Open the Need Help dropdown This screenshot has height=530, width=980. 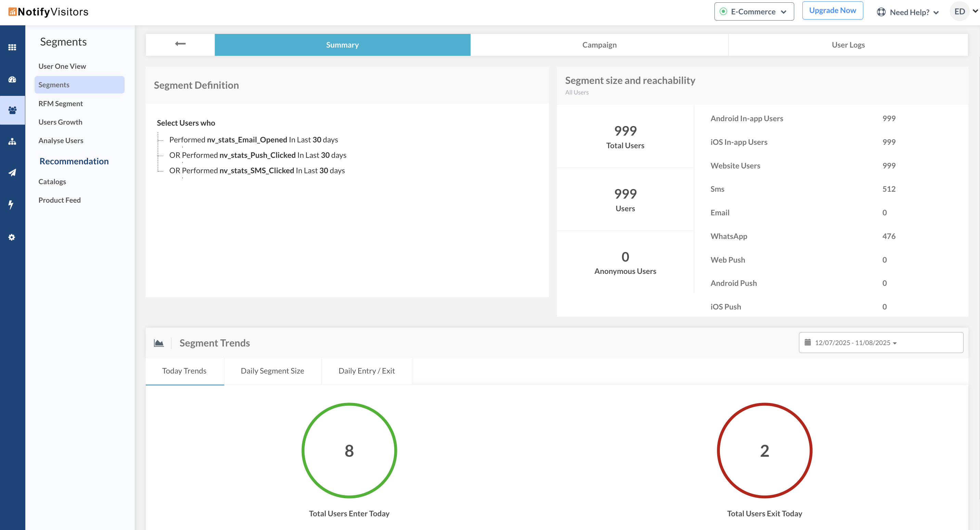tap(908, 12)
